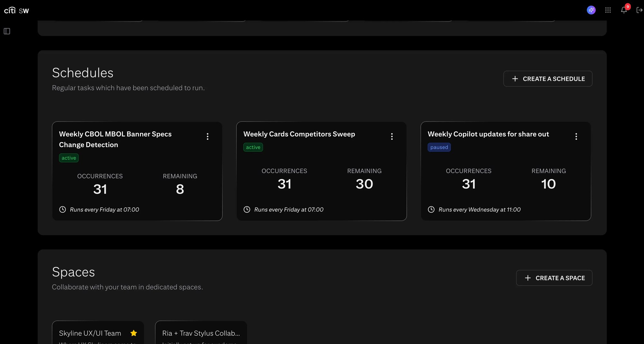This screenshot has height=344, width=644.
Task: Open options for Weekly CBOL MBOL Banner schedule
Action: (x=208, y=137)
